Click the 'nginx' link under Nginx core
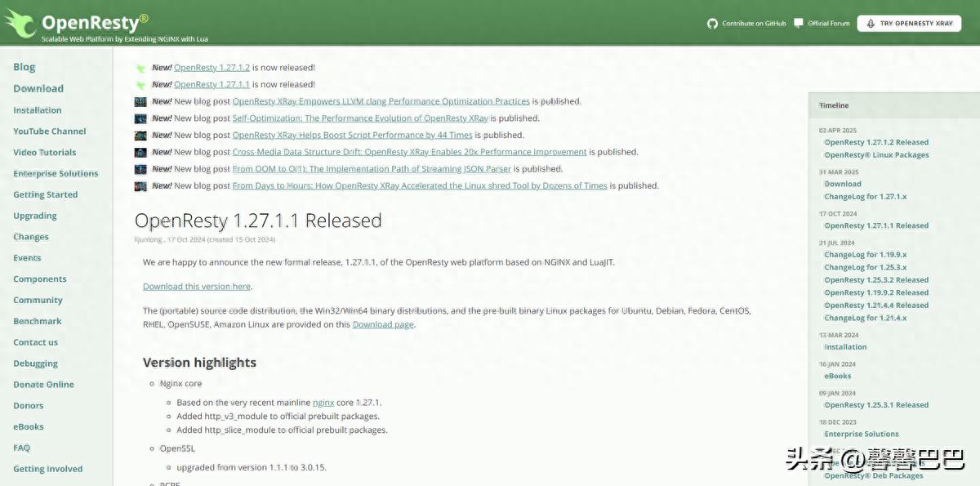 (x=323, y=403)
